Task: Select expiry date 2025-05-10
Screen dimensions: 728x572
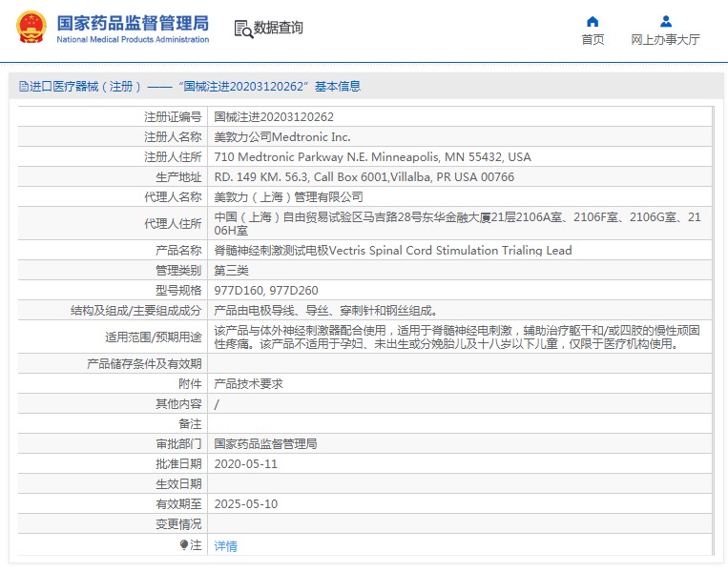Action: [x=245, y=503]
